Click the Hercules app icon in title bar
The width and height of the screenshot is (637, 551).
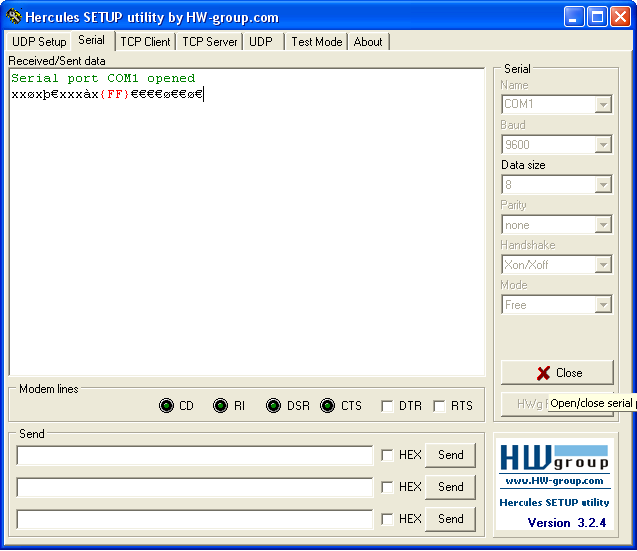click(14, 16)
